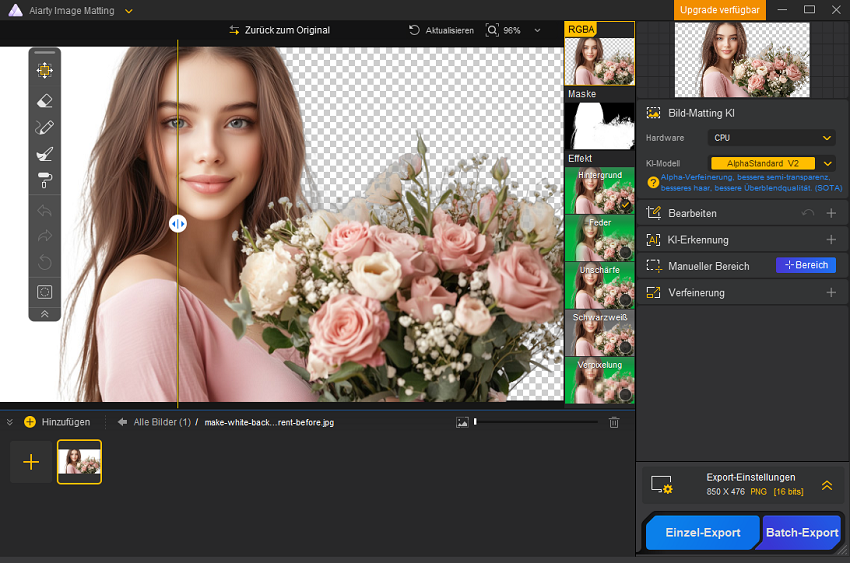This screenshot has width=850, height=563.
Task: Open the 96% zoom level dropdown
Action: 537,30
